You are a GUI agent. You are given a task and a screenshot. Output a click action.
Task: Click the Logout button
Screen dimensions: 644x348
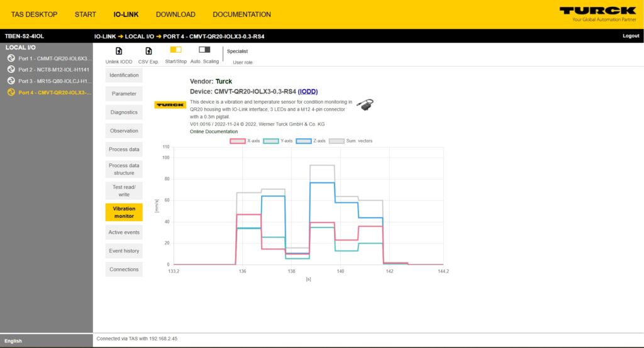click(x=630, y=36)
